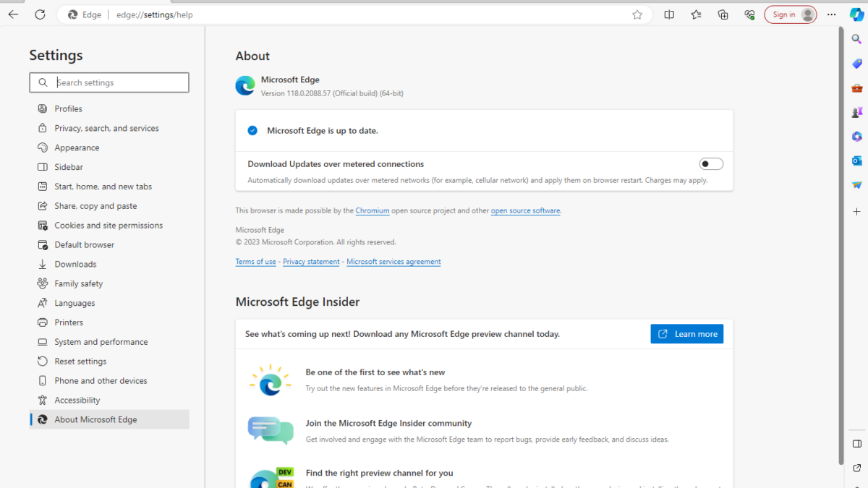This screenshot has width=868, height=488.
Task: Open the Chromium link
Action: (x=372, y=211)
